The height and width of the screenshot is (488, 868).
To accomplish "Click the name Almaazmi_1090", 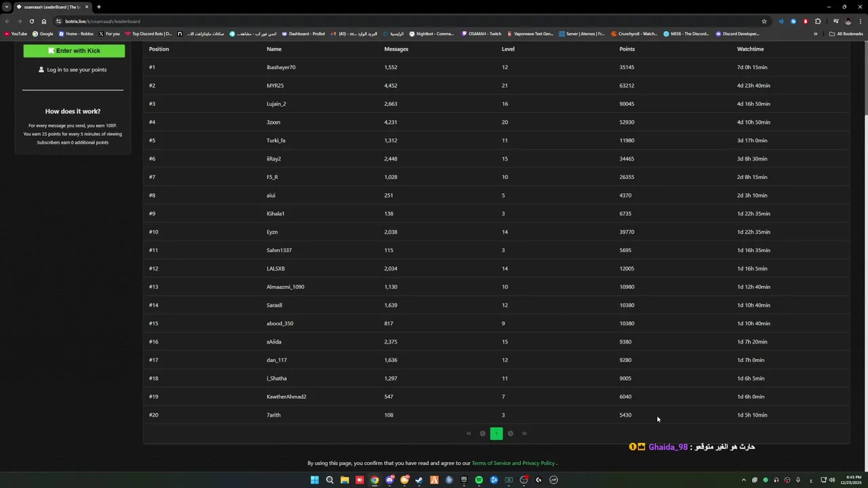I will (x=285, y=287).
